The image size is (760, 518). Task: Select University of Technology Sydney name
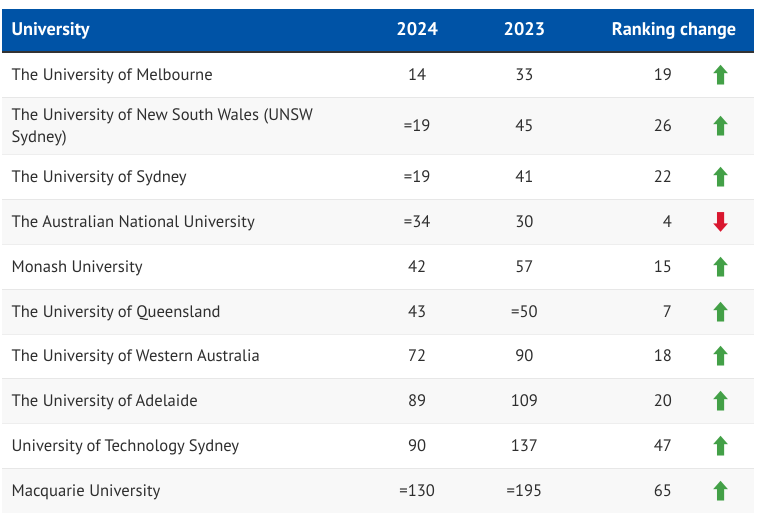125,446
